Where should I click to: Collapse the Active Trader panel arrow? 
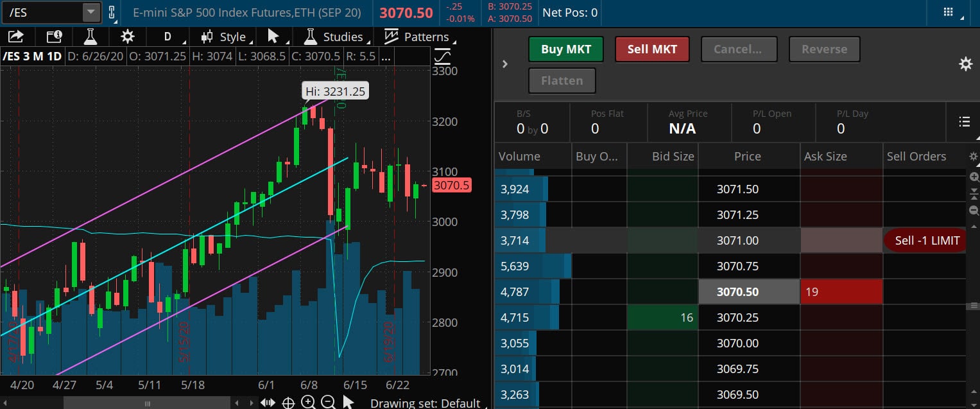[x=505, y=64]
